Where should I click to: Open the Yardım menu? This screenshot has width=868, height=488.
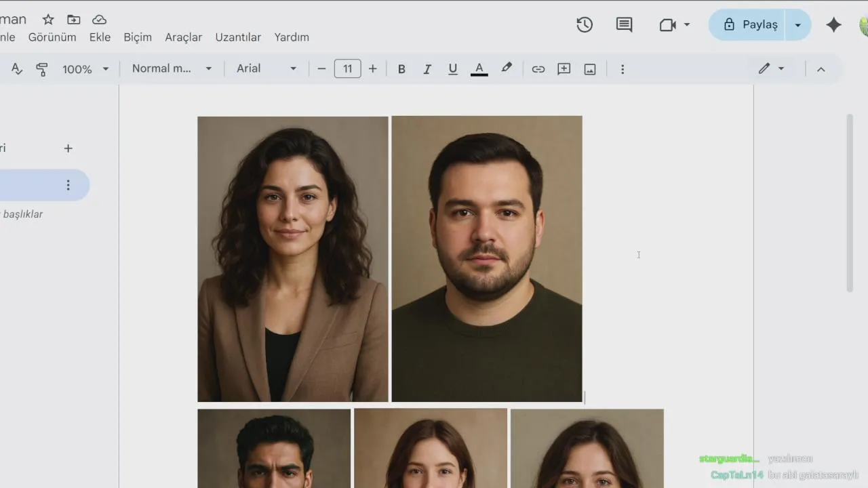point(292,37)
